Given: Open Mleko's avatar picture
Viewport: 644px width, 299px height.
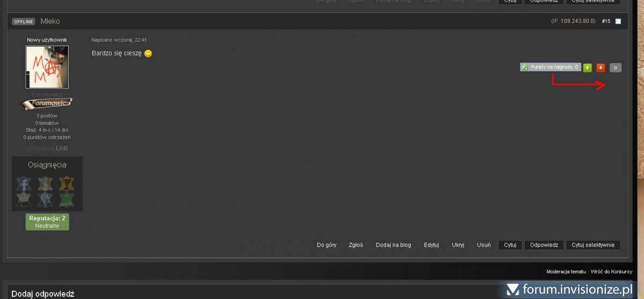Looking at the screenshot, I should coord(47,67).
